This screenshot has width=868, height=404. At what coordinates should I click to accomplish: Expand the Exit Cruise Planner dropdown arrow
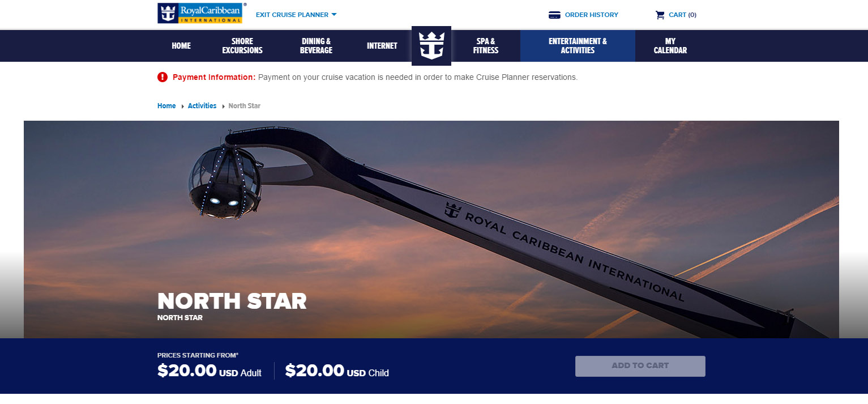coord(334,15)
